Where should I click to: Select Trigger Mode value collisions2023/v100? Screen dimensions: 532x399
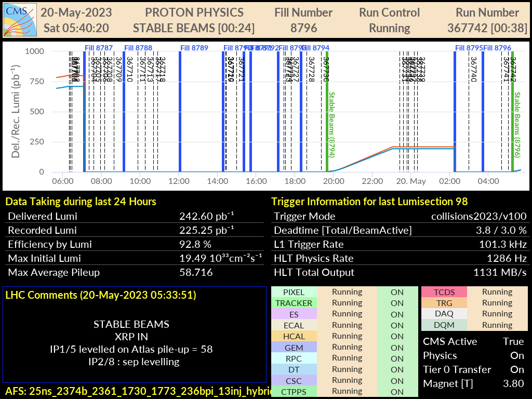click(x=478, y=216)
